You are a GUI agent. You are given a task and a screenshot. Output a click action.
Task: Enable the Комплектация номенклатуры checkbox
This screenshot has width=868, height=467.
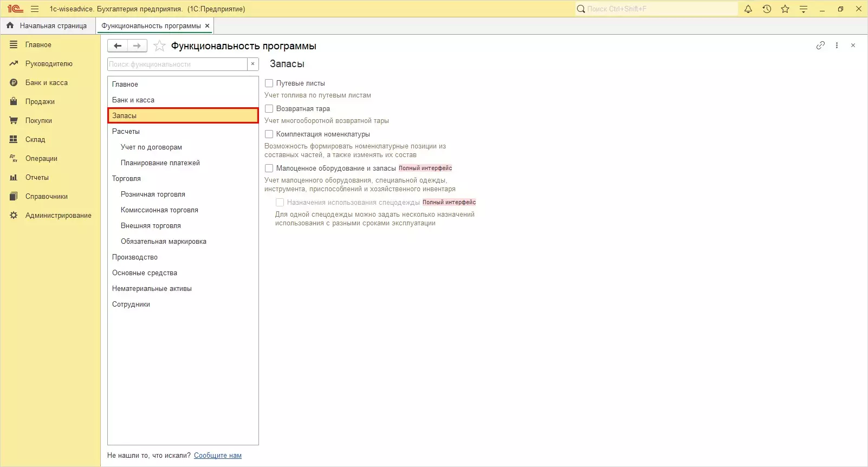(x=269, y=134)
